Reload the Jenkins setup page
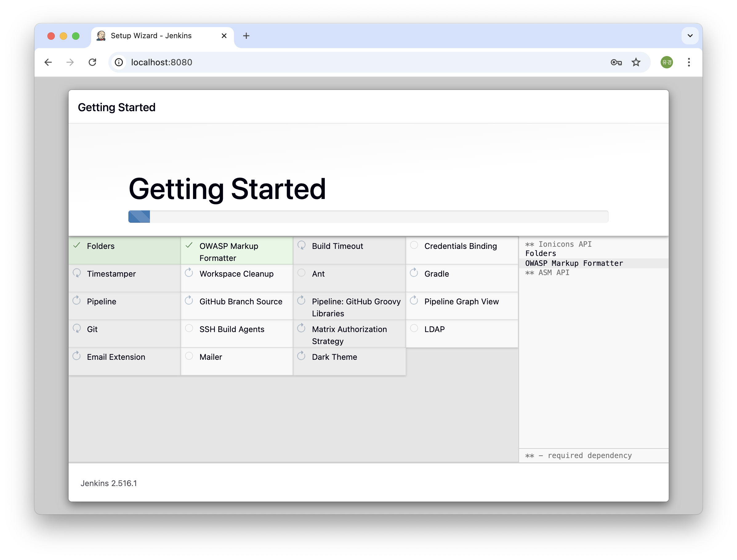 92,62
